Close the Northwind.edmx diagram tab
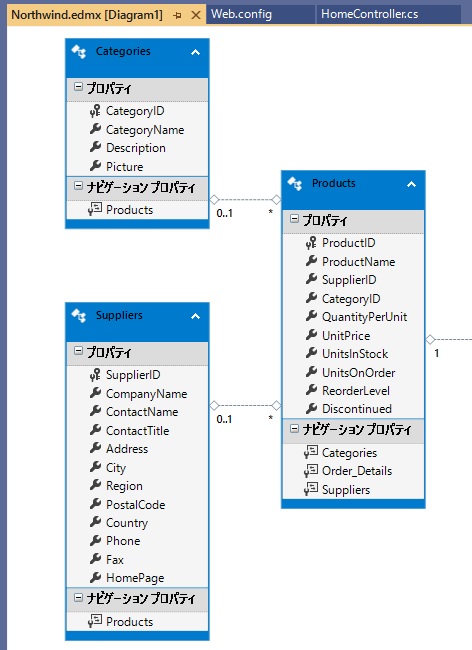The image size is (472, 650). pyautogui.click(x=196, y=15)
